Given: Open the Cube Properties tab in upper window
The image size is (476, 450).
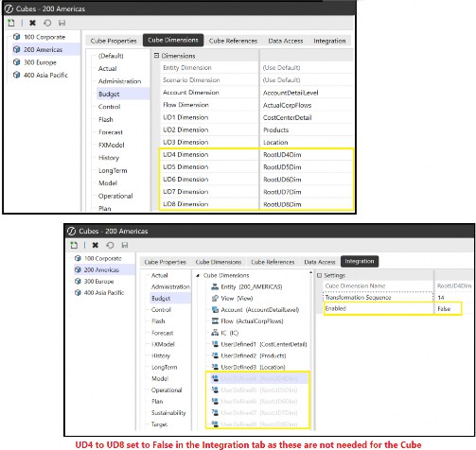Looking at the screenshot, I should tap(114, 41).
